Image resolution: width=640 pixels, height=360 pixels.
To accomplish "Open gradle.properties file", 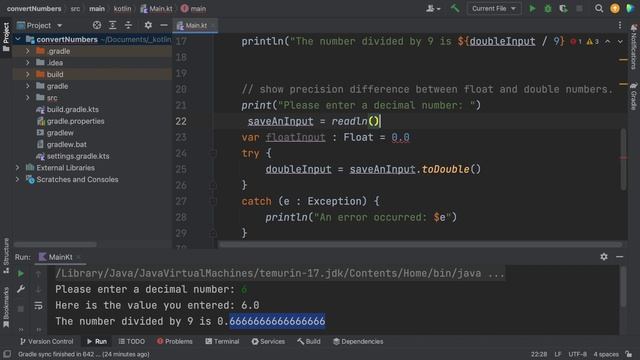I will [75, 121].
